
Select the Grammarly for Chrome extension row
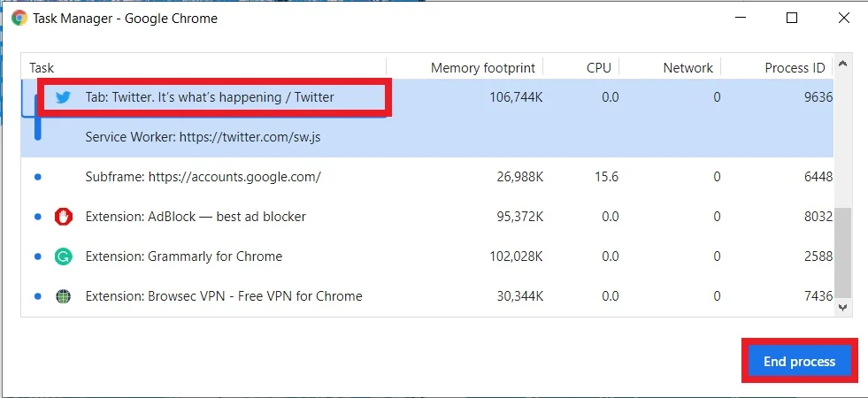[x=427, y=256]
